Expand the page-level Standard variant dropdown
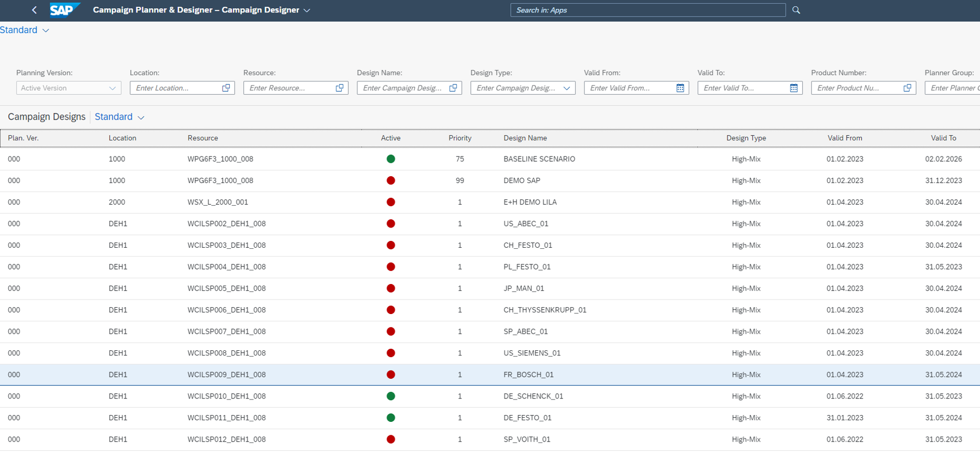The width and height of the screenshot is (980, 455). [46, 31]
